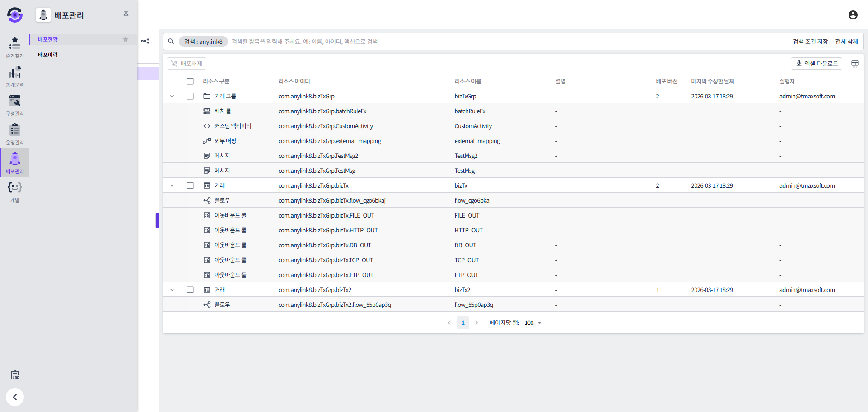Viewport: 868px width, 412px height.
Task: Click the CustomActivity name cell
Action: (473, 126)
